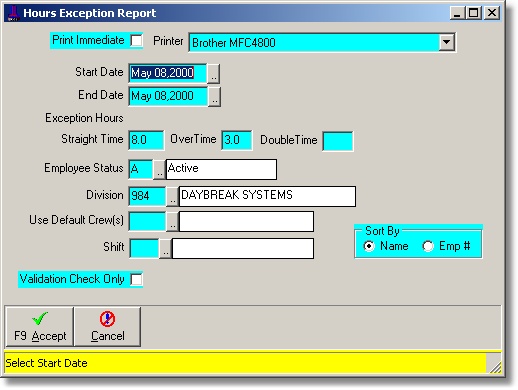Screen dimensions: 518x390
Task: Click the crew description box
Action: click(246, 221)
